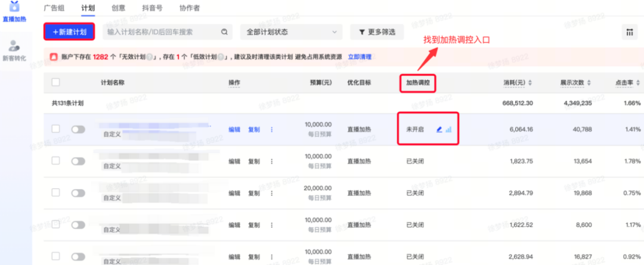Click the total spend 668,512.30
This screenshot has height=265, width=644.
tap(518, 103)
